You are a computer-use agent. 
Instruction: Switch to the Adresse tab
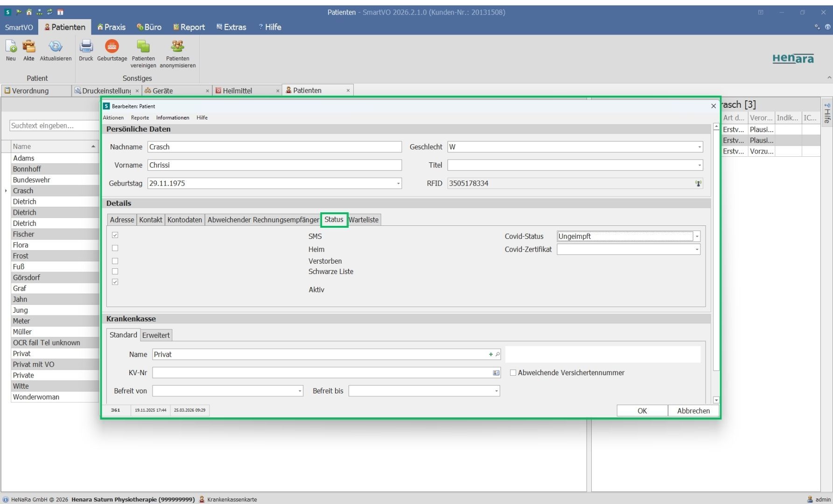coord(122,220)
